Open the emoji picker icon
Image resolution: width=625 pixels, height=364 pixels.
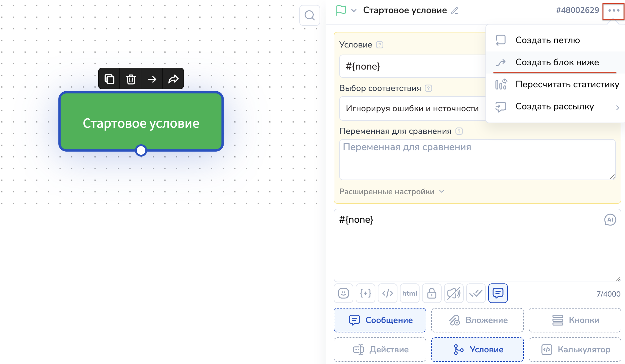tap(343, 293)
